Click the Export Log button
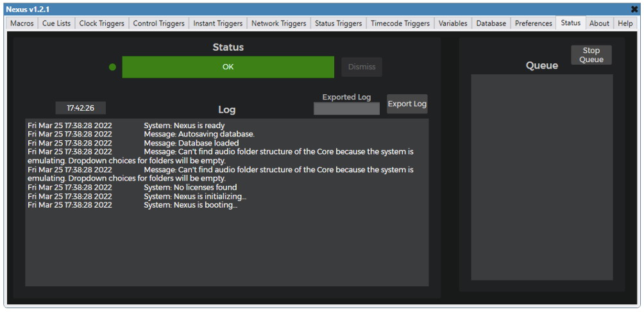 (407, 104)
